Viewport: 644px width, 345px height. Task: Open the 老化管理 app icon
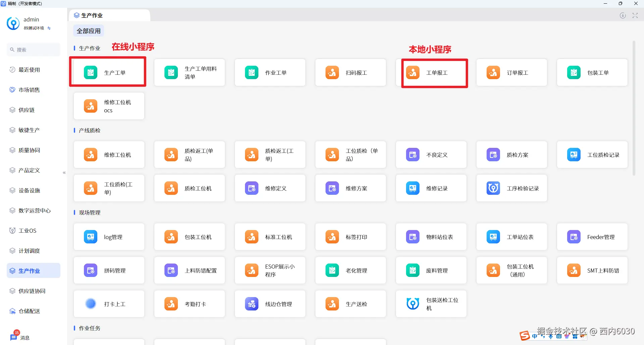[x=332, y=270]
